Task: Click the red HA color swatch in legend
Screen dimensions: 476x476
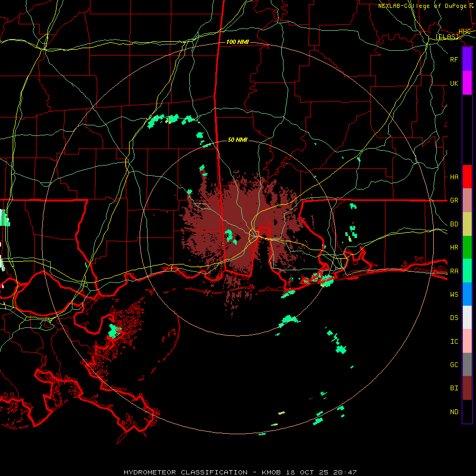Action: [x=467, y=177]
